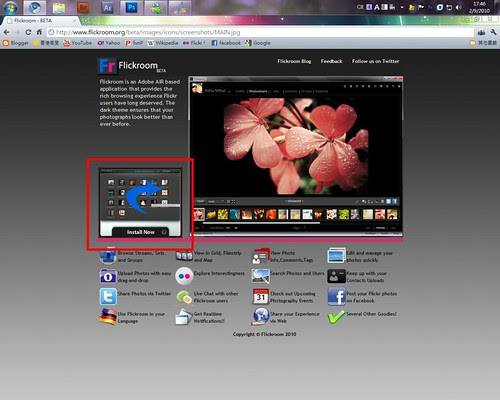Click the Live Chat speech bubbles icon
This screenshot has width=500, height=400.
pos(184,297)
